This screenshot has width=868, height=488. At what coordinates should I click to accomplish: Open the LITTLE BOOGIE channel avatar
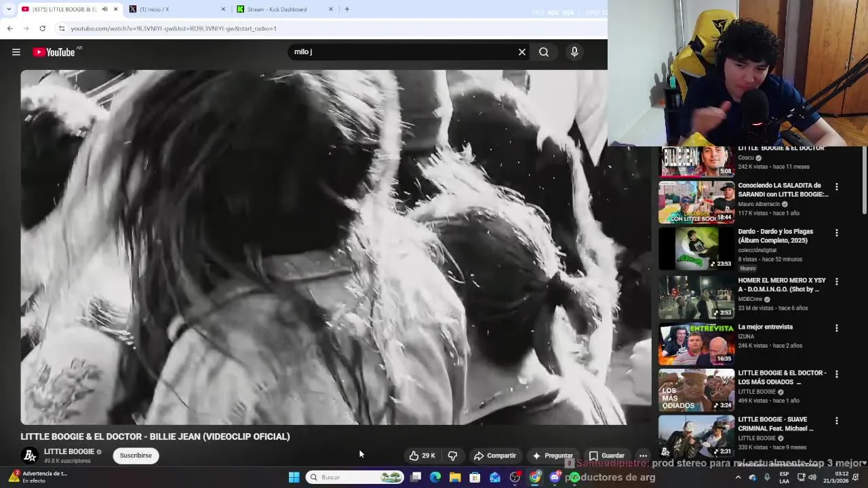pyautogui.click(x=29, y=455)
